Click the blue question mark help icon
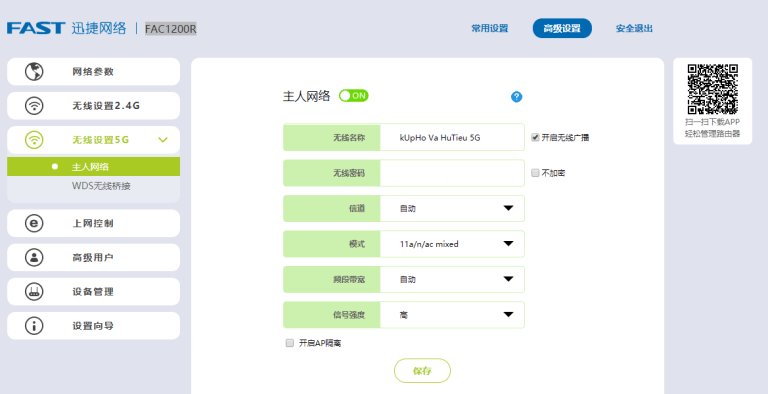The width and height of the screenshot is (768, 394). pyautogui.click(x=516, y=97)
